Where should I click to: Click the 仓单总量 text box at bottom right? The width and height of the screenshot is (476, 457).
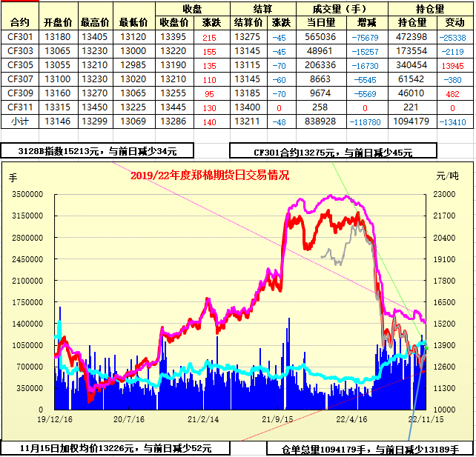click(370, 449)
